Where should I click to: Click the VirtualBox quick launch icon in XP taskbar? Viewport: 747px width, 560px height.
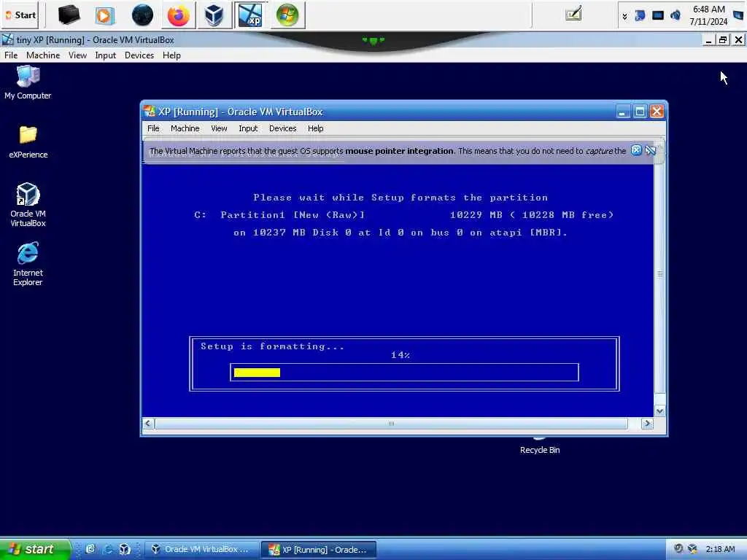[125, 549]
